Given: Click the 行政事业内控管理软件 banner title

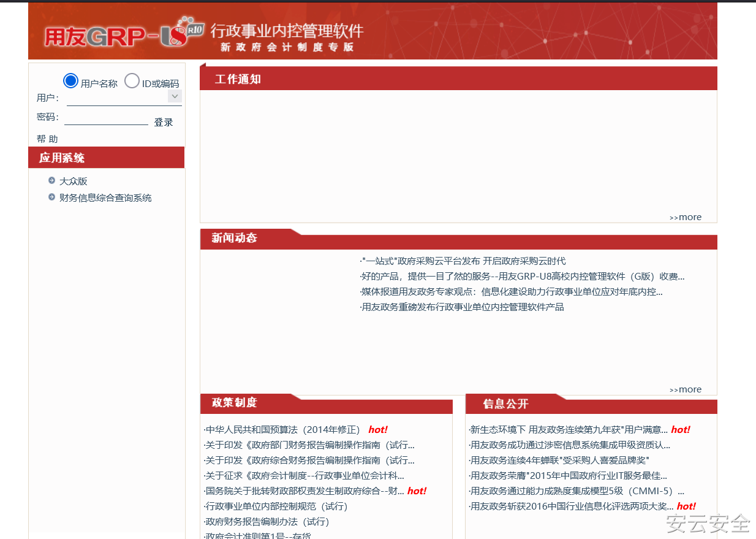Looking at the screenshot, I should click(287, 31).
